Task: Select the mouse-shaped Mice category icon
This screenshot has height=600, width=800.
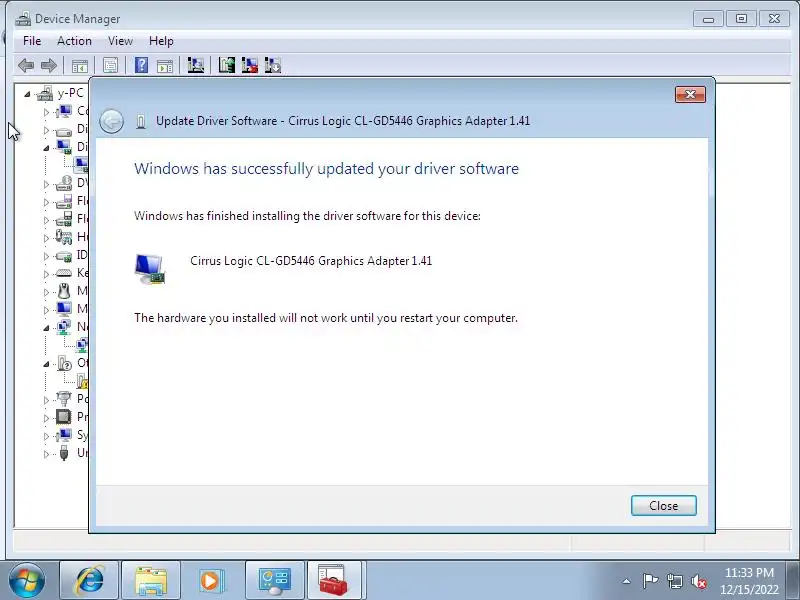Action: 64,291
